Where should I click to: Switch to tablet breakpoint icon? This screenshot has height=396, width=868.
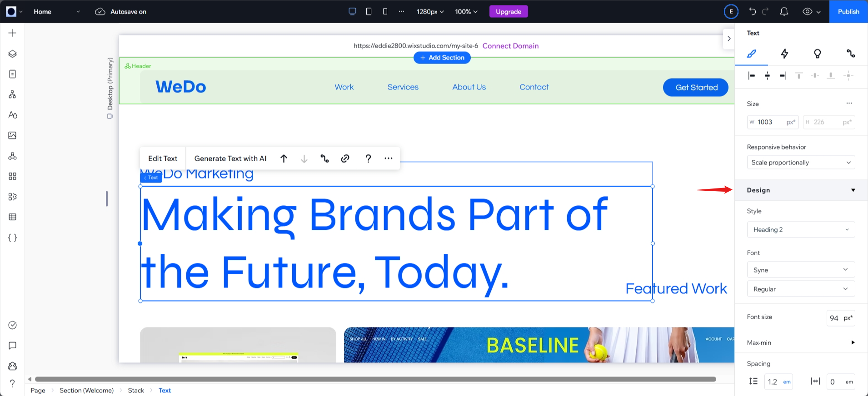[x=369, y=11]
